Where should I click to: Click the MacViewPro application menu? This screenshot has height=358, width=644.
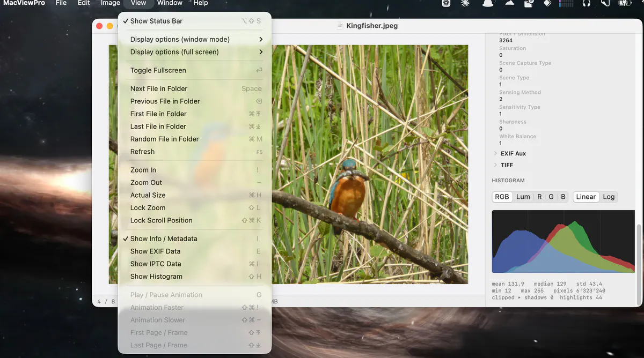coord(24,3)
